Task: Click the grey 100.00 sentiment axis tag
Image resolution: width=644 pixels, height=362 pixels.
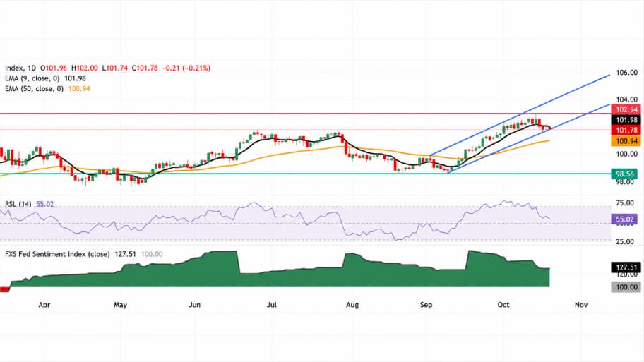Action: [x=626, y=287]
